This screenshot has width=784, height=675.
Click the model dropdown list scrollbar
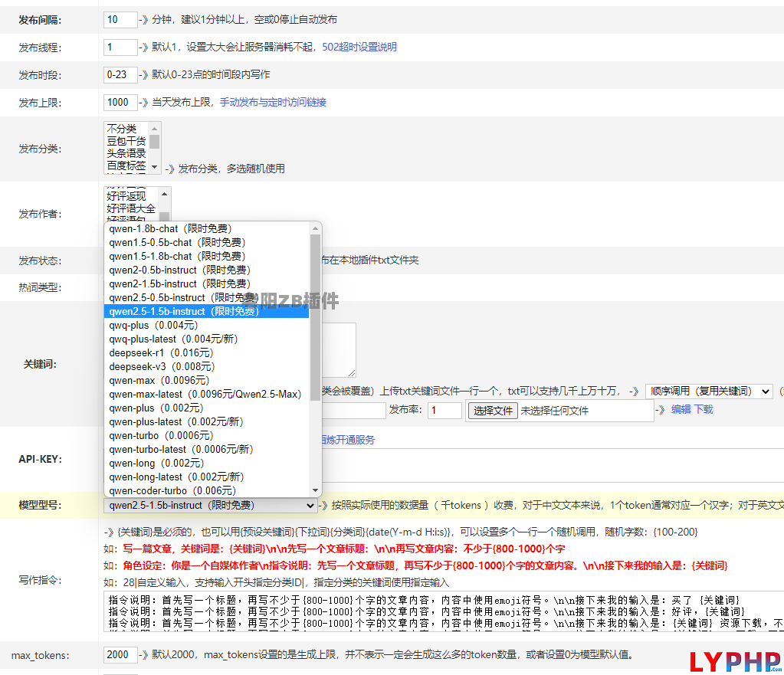click(x=315, y=306)
